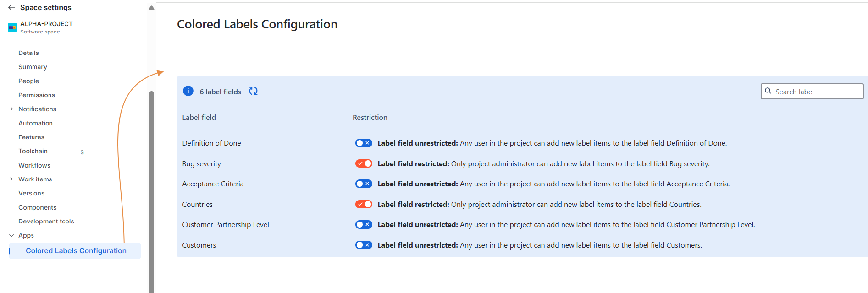Collapse the Apps section
The width and height of the screenshot is (868, 293).
[11, 235]
